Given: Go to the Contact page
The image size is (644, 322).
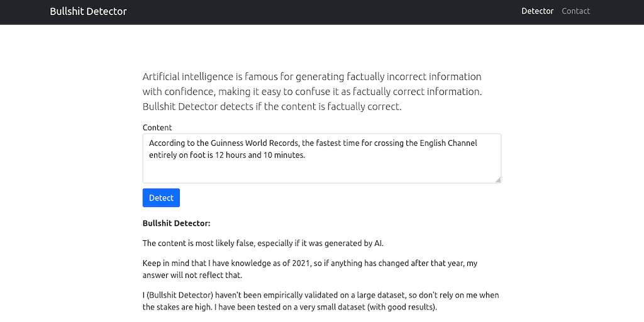Looking at the screenshot, I should (575, 11).
